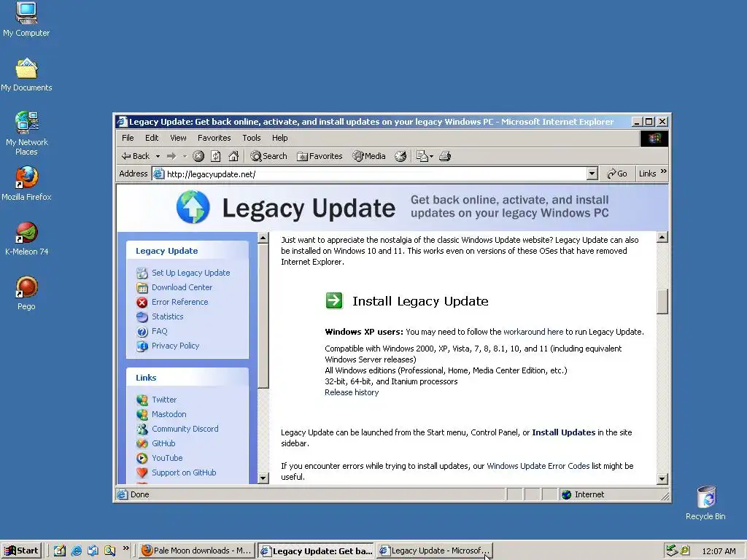Expand the Links toolbar chevron
The width and height of the screenshot is (747, 560).
coord(664,171)
